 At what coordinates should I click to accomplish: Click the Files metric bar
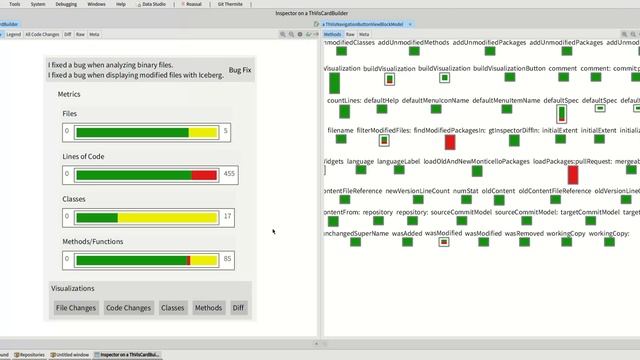click(147, 132)
